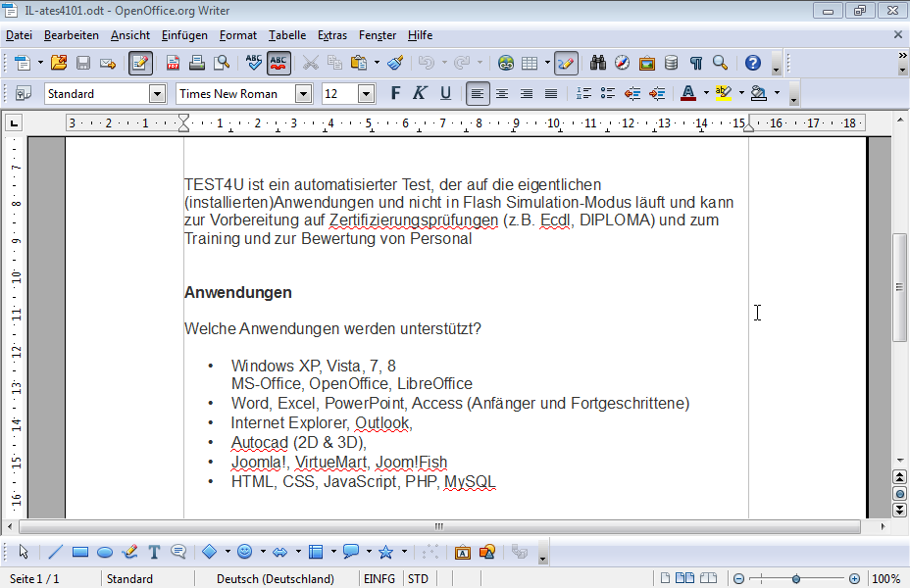Viewport: 910px width, 588px height.
Task: Apply the yellow highlighting color
Action: click(x=723, y=93)
